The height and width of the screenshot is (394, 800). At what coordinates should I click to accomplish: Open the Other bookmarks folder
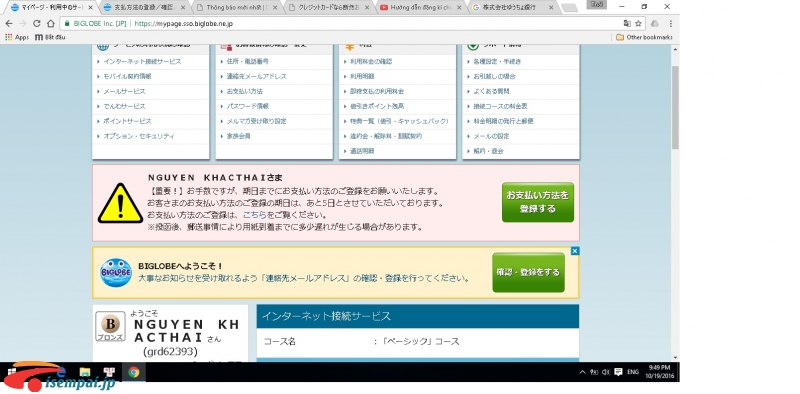click(x=644, y=37)
